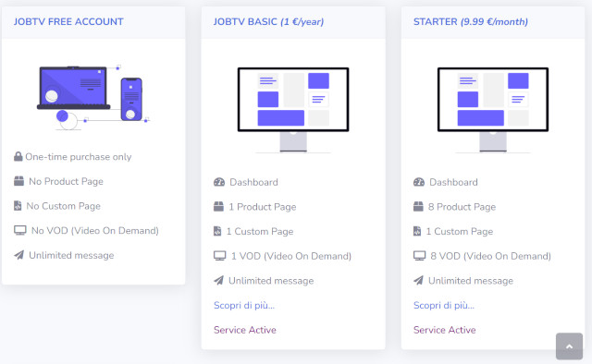
Task: Click the STARTER (9.99 €/month) heading
Action: tap(471, 22)
